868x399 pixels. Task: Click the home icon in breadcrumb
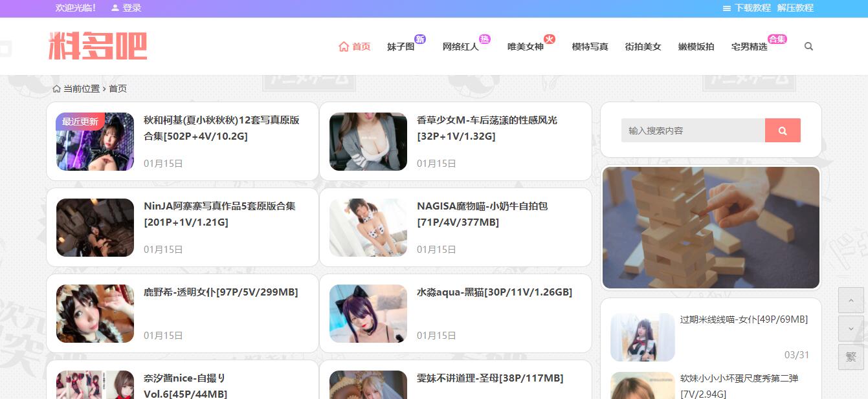[x=56, y=89]
